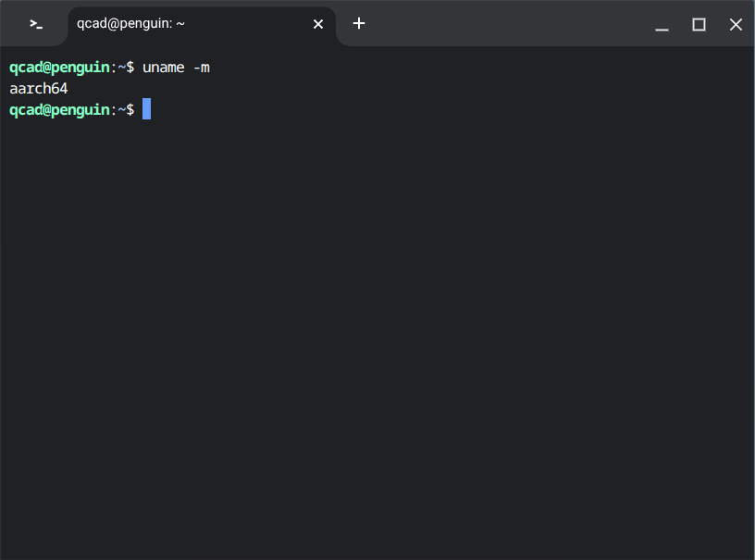Viewport: 755px width, 560px height.
Task: Click the aarch64 output text
Action: point(38,89)
